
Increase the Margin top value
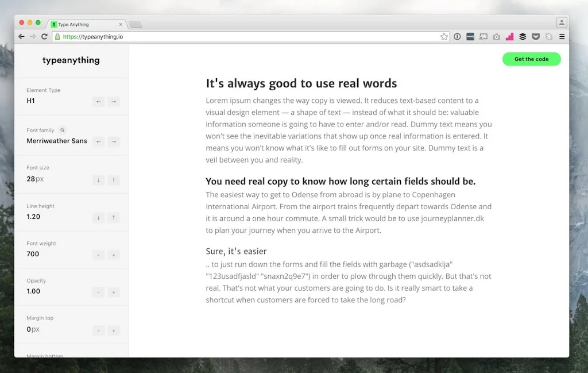[x=114, y=330]
